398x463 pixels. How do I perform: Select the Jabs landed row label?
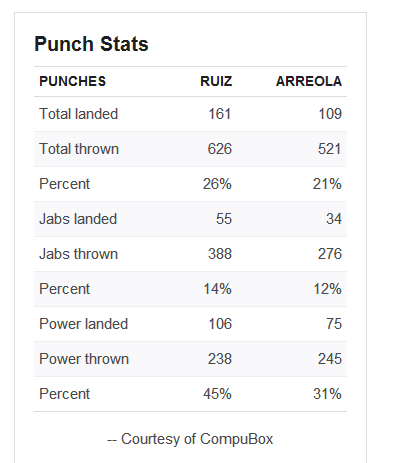click(x=78, y=219)
